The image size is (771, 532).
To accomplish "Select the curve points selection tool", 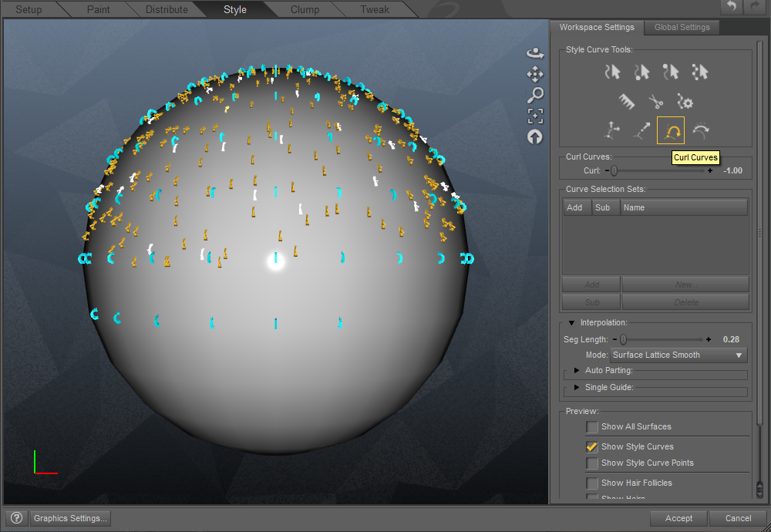I will (x=700, y=72).
